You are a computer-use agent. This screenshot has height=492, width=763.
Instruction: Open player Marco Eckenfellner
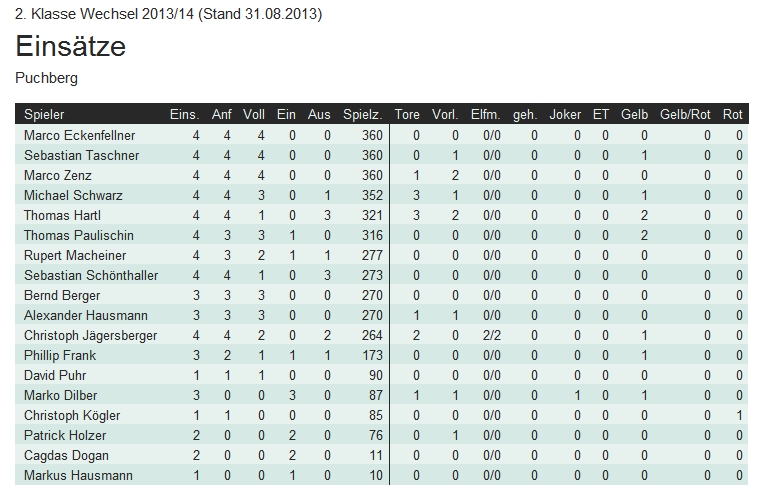pyautogui.click(x=79, y=135)
